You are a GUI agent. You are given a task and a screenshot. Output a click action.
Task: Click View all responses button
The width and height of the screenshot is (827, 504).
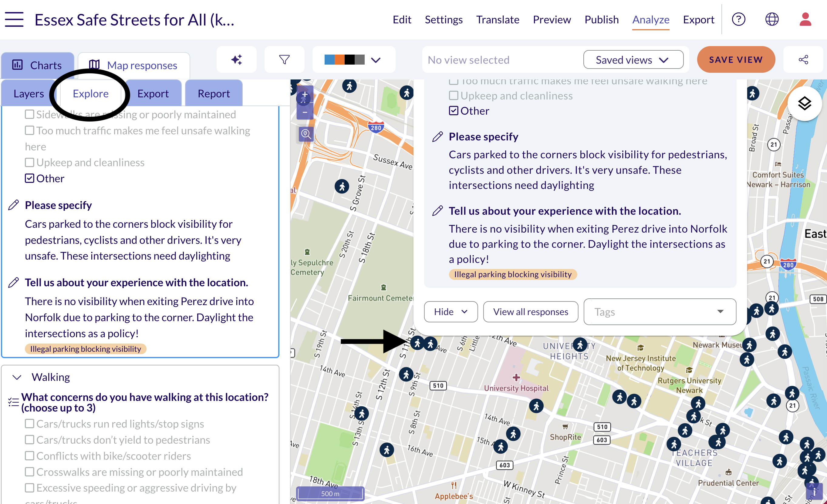[x=531, y=312]
